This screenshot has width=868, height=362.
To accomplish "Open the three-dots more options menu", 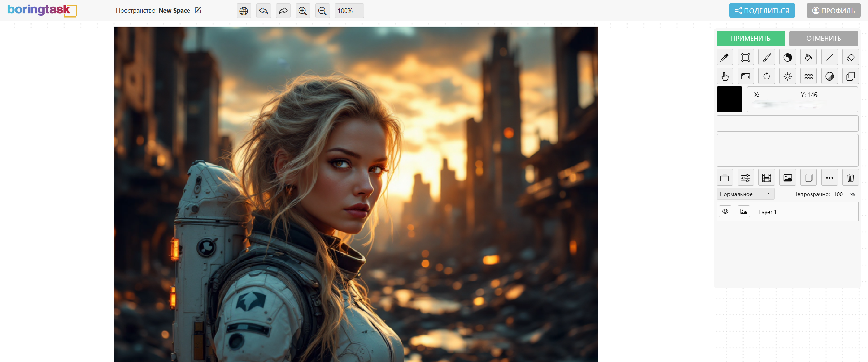I will tap(829, 178).
